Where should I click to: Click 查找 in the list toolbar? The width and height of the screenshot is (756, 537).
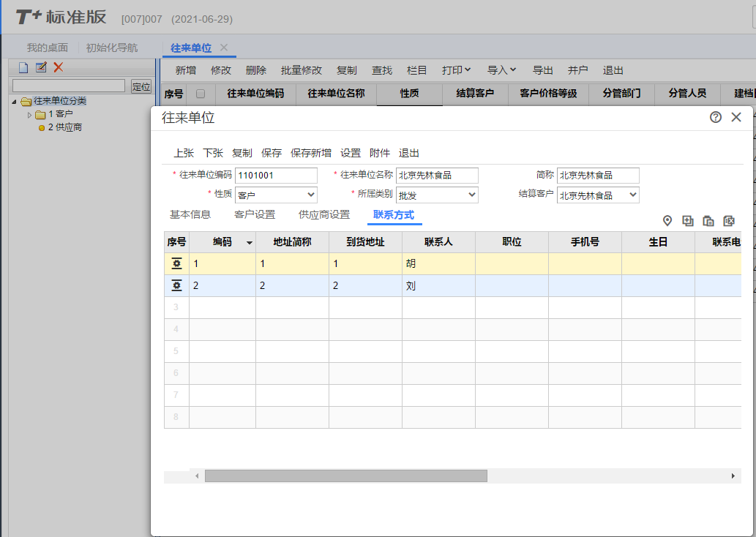pos(382,70)
